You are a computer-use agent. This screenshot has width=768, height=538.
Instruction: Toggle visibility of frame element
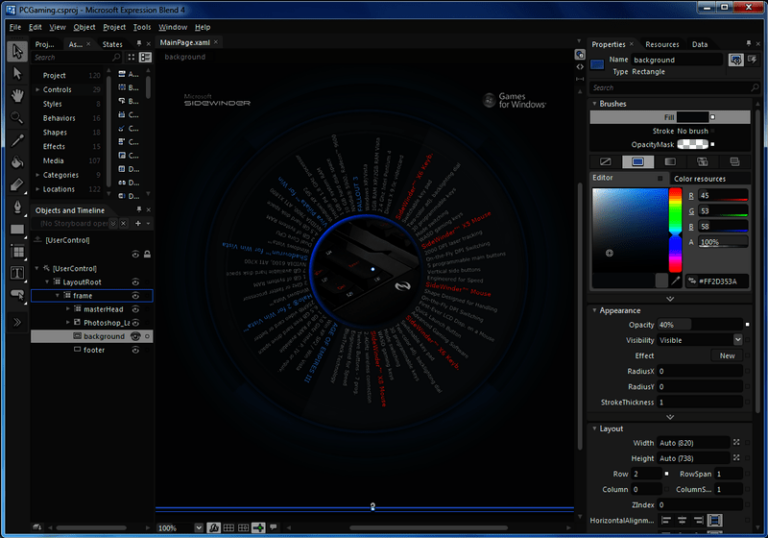coord(136,296)
